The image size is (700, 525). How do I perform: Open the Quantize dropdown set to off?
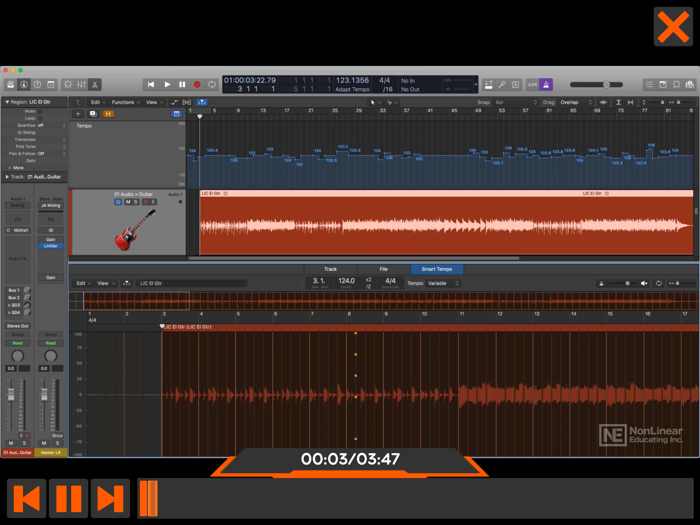click(x=52, y=125)
